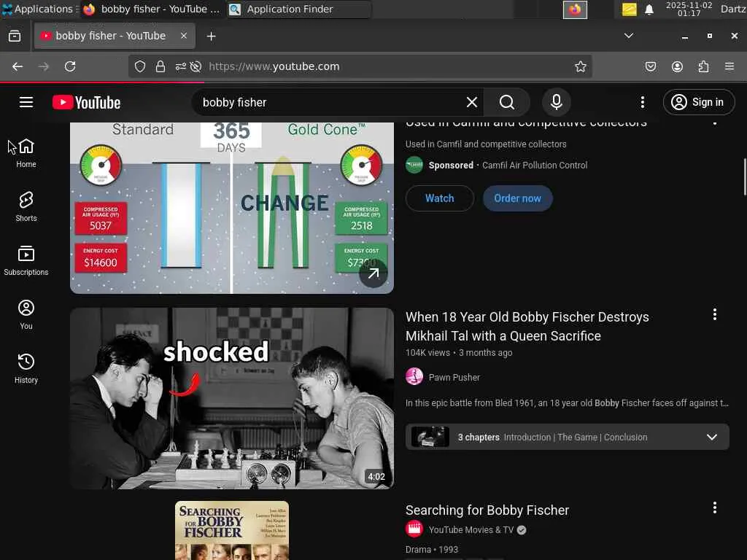Click the padlock site security icon
The width and height of the screenshot is (747, 560).
pos(160,66)
